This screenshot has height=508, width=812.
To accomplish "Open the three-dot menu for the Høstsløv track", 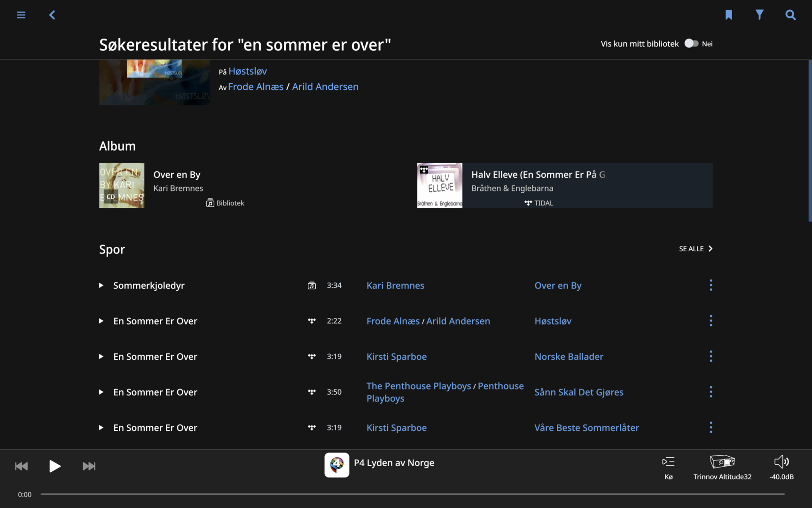I will click(711, 321).
